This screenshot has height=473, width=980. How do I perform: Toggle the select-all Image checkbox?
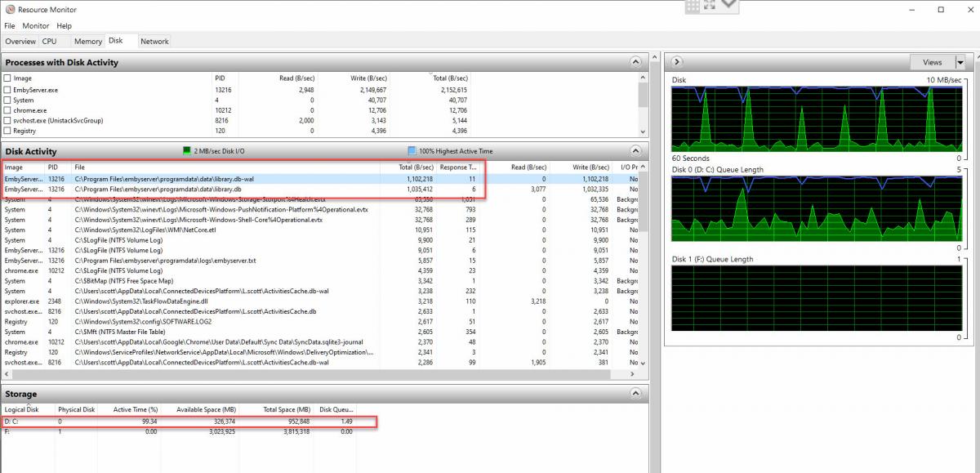click(x=7, y=78)
